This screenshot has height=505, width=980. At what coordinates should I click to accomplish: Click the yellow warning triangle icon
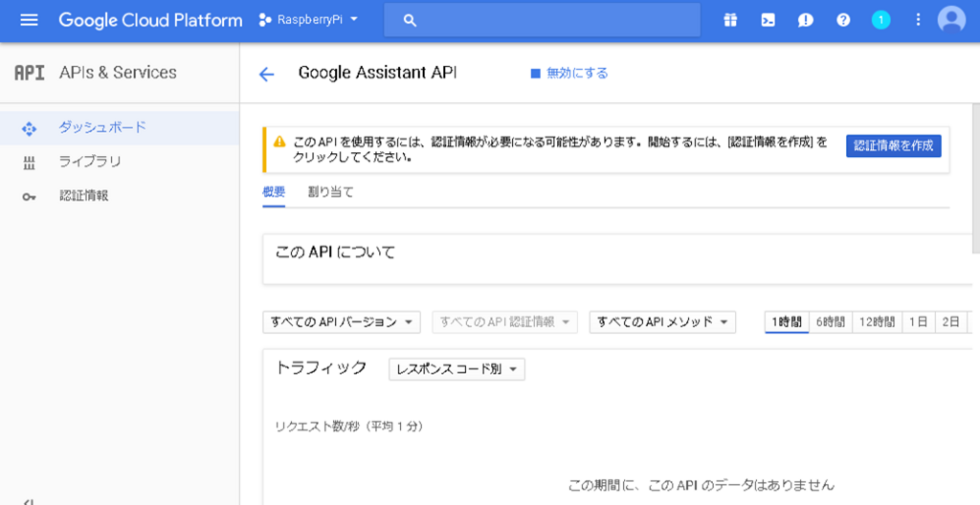pos(279,142)
